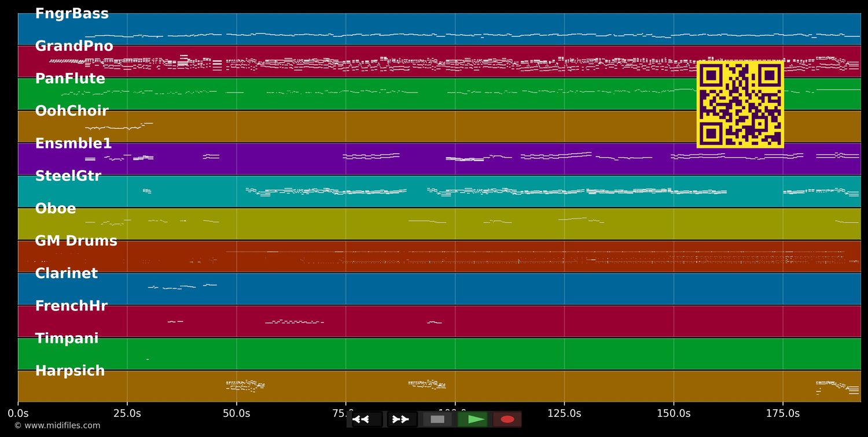The width and height of the screenshot is (868, 437).
Task: Select the PanFlute track label
Action: pos(70,79)
